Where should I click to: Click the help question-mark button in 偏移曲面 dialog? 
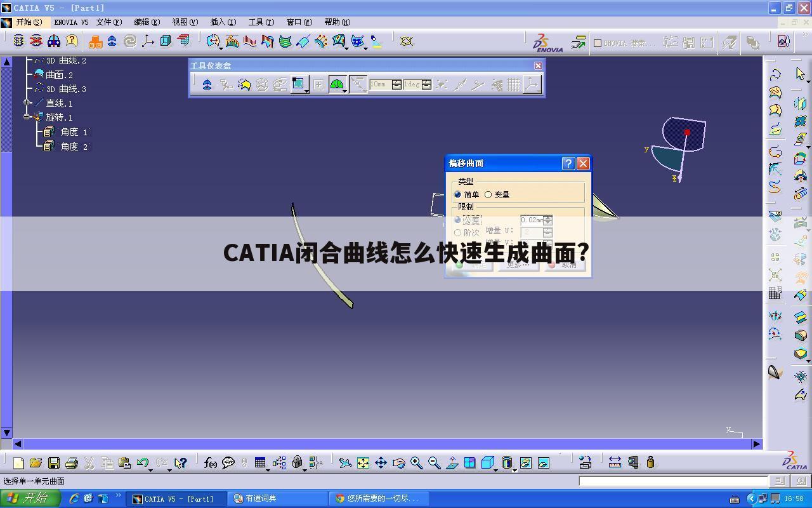click(x=568, y=163)
